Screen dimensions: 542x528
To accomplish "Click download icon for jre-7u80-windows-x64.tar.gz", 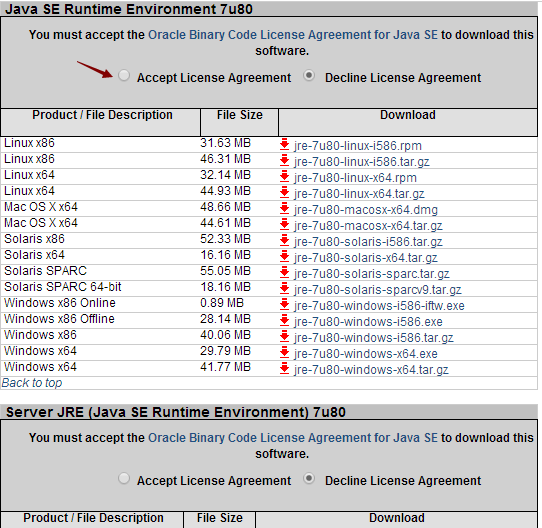I will click(284, 369).
